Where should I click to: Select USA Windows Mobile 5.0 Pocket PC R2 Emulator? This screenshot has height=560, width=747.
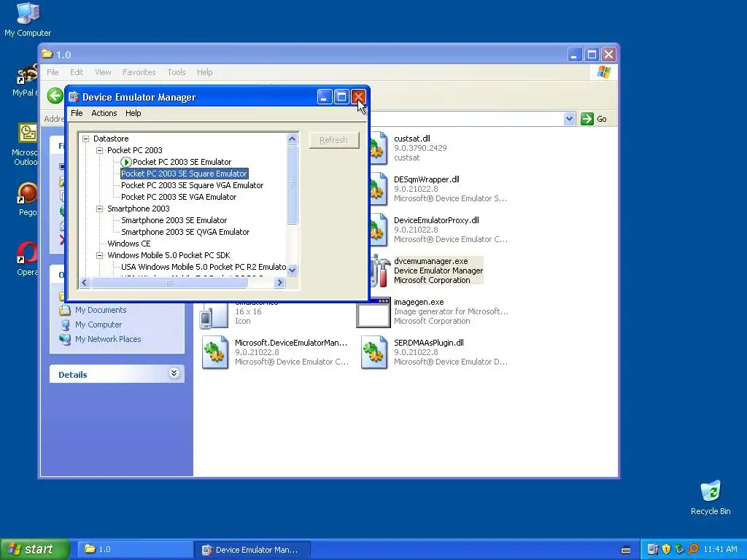pos(204,267)
